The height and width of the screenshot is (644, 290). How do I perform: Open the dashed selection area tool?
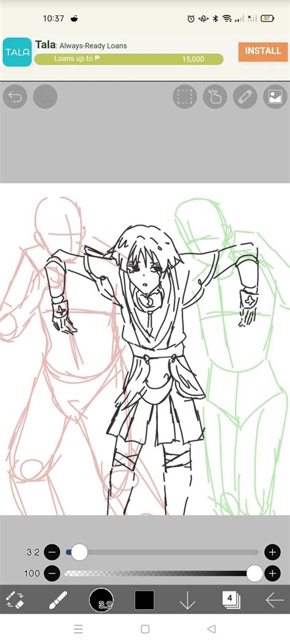pos(185,97)
